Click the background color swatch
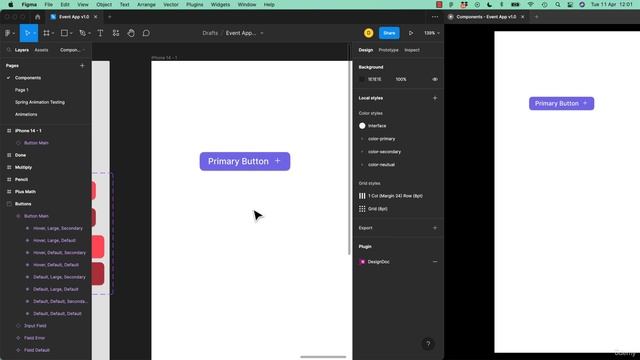The image size is (640, 360). (x=362, y=79)
